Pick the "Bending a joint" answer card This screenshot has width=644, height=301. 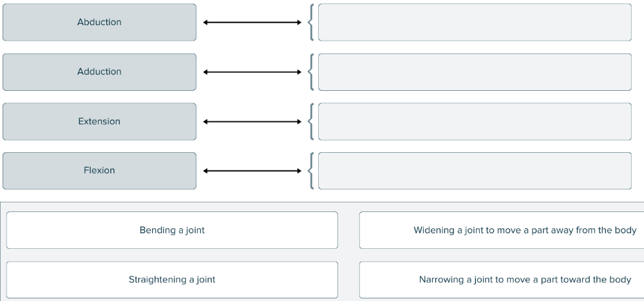[x=172, y=230]
